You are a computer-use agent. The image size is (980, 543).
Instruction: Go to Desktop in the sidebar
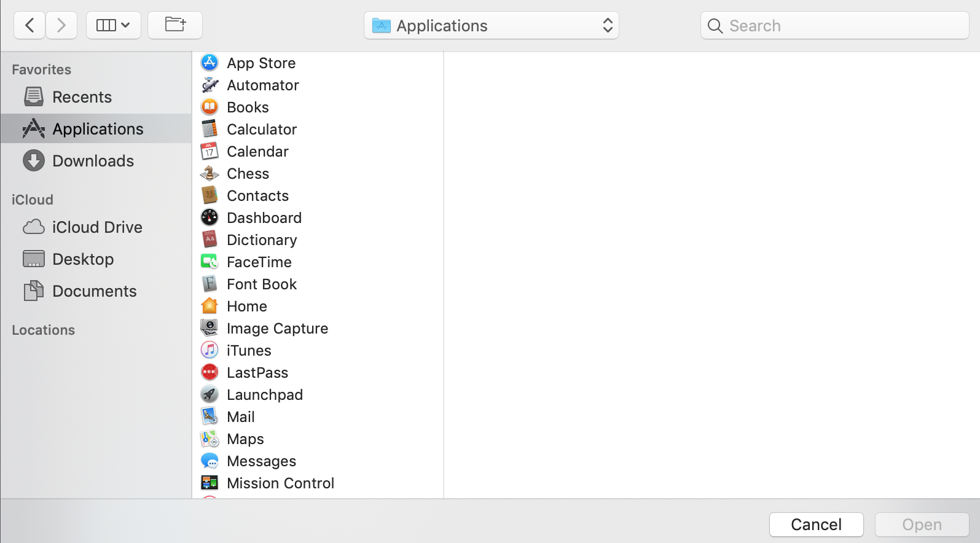click(x=96, y=259)
